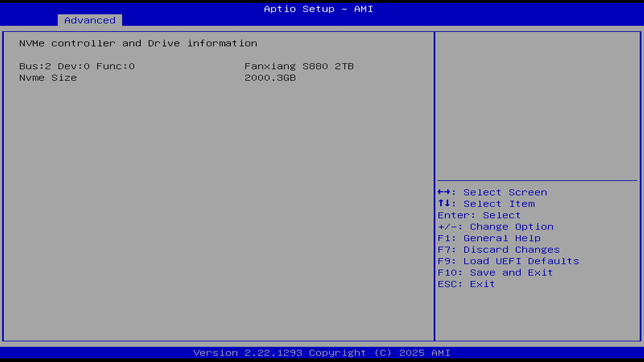Click the empty help description panel
The image size is (644, 362).
(x=537, y=106)
